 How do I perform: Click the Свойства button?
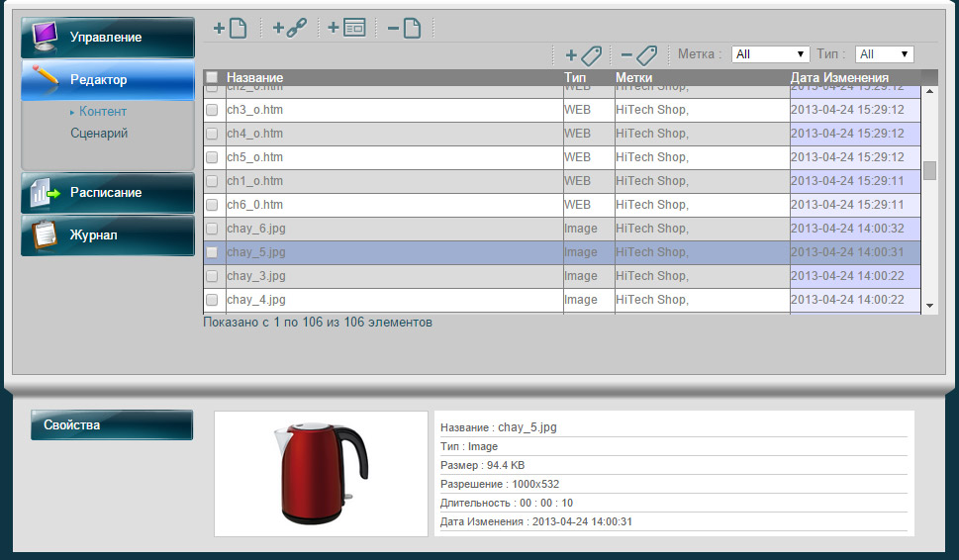click(111, 424)
